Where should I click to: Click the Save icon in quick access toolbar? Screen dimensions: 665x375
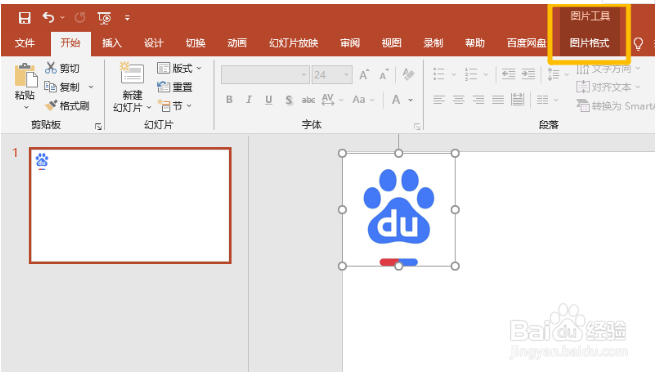tap(25, 18)
